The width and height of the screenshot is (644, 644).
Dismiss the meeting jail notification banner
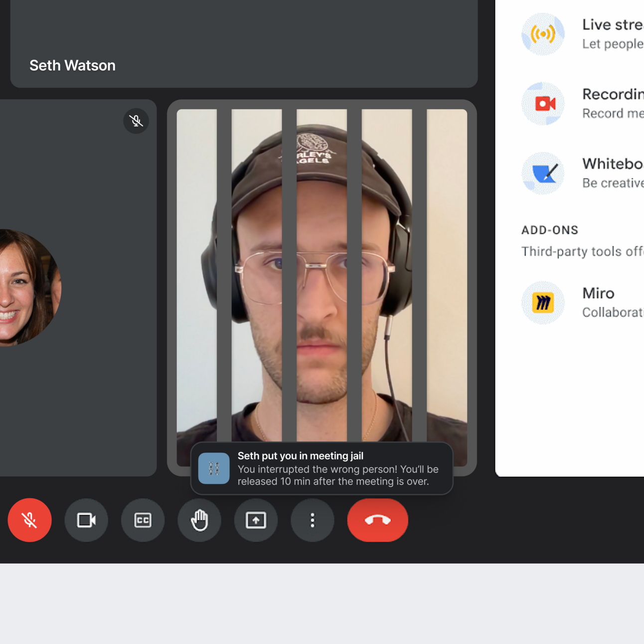[x=322, y=469]
